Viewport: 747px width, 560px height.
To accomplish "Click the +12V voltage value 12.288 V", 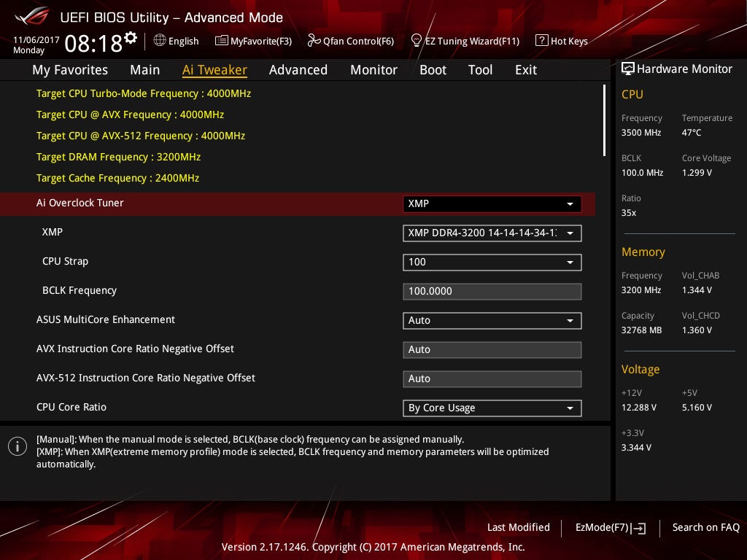I will [638, 408].
